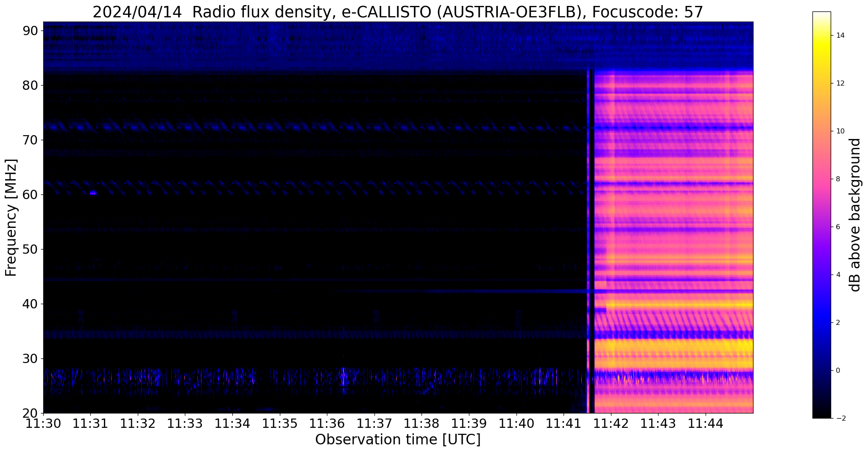Click the 11:32 time tick label
This screenshot has width=868, height=452.
[138, 424]
